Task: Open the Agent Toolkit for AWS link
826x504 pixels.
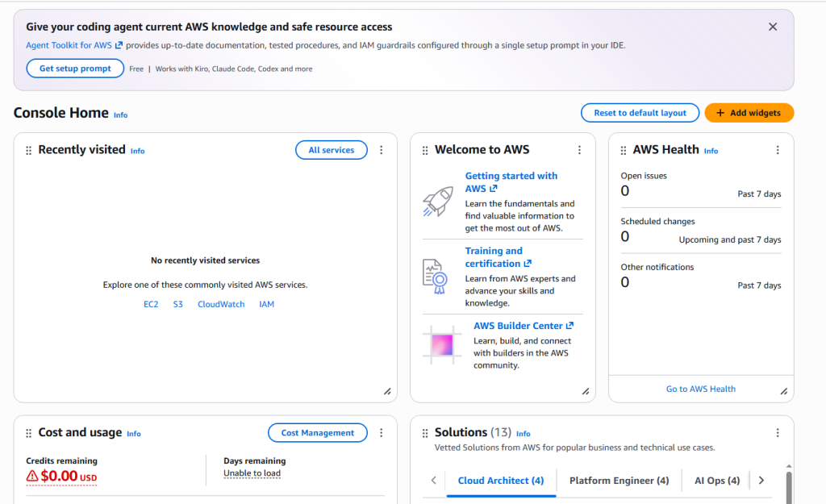Action: coord(74,45)
